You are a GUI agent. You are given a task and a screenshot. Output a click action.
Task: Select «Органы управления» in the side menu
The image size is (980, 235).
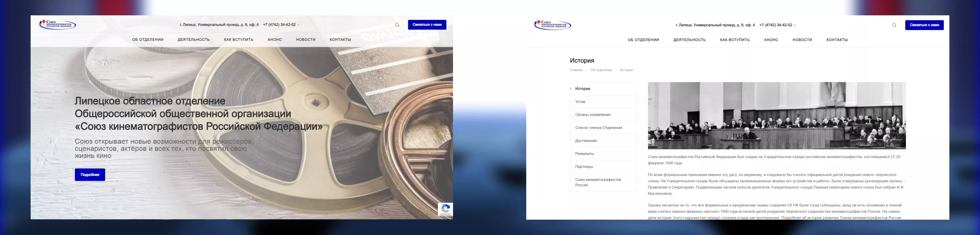603,115
